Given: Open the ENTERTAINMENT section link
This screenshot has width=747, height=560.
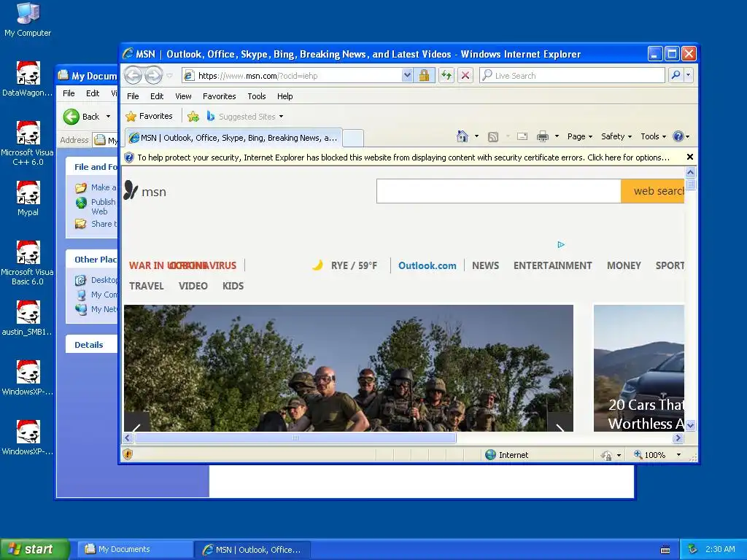Looking at the screenshot, I should (x=553, y=265).
